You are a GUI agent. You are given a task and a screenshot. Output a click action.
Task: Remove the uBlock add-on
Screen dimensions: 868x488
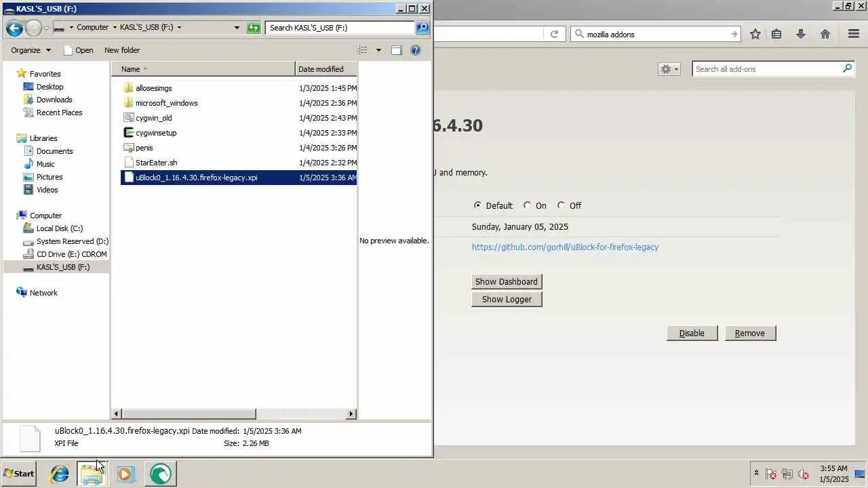pyautogui.click(x=750, y=333)
